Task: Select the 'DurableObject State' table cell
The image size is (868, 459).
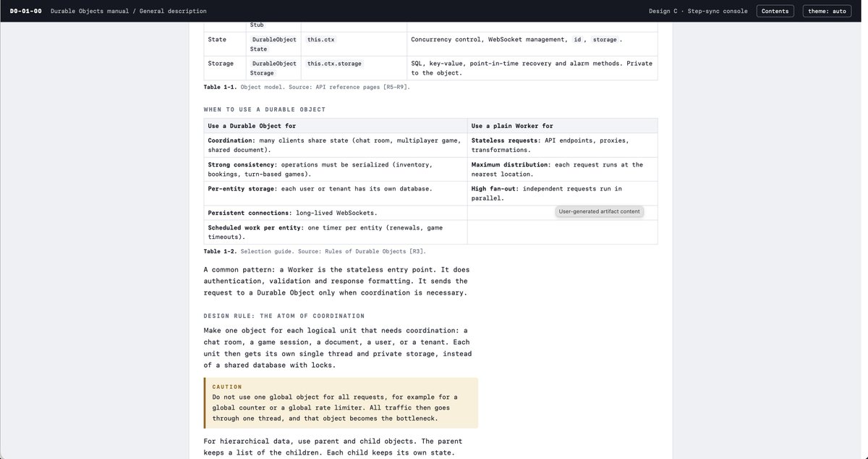Action: pyautogui.click(x=273, y=44)
